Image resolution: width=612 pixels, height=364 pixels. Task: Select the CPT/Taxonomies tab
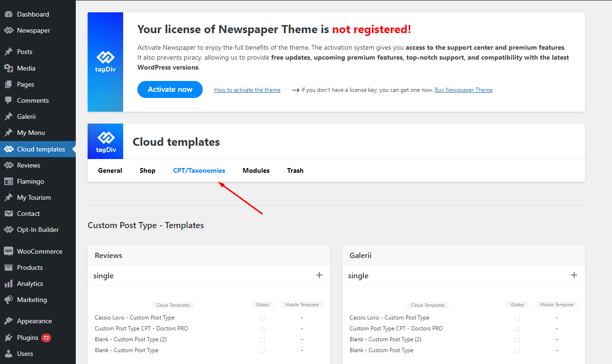pos(199,170)
